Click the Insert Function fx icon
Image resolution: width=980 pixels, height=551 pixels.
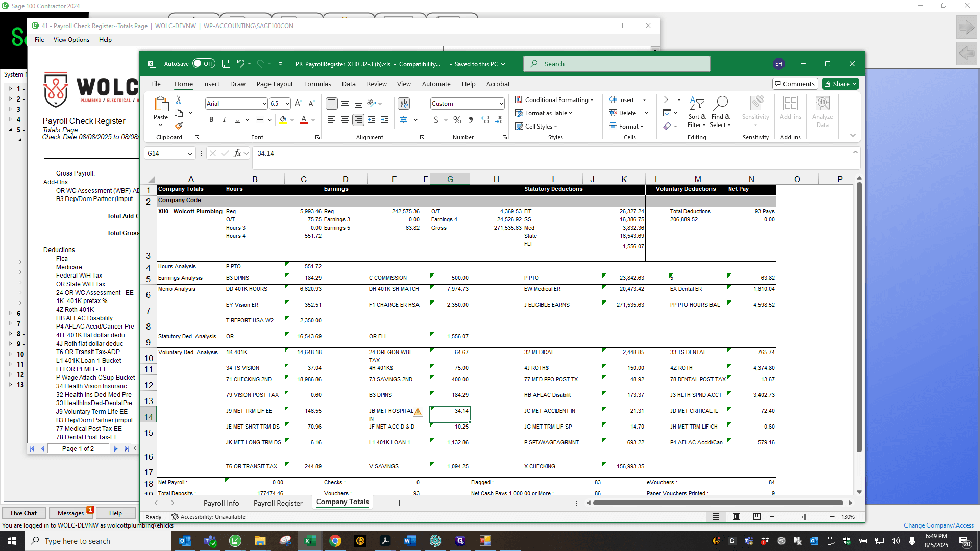click(x=237, y=153)
